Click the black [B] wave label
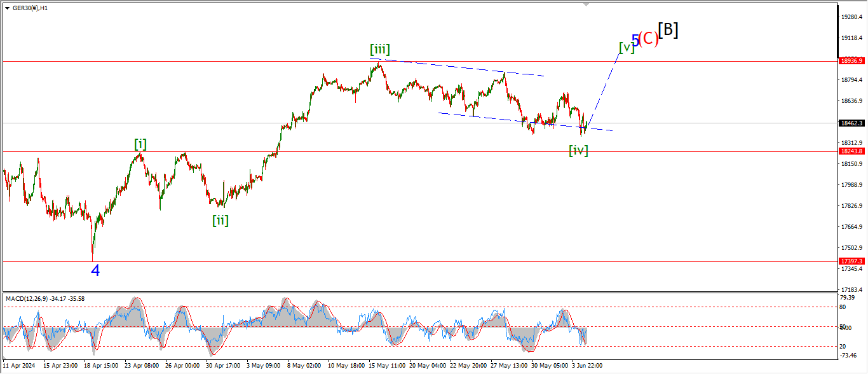Viewport: 868px width, 374px height. 668,30
